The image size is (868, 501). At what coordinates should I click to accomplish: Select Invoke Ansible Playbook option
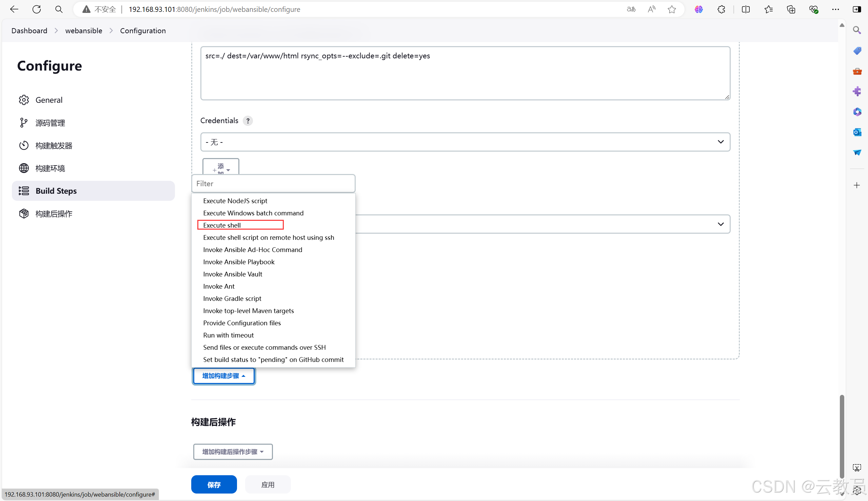tap(238, 261)
